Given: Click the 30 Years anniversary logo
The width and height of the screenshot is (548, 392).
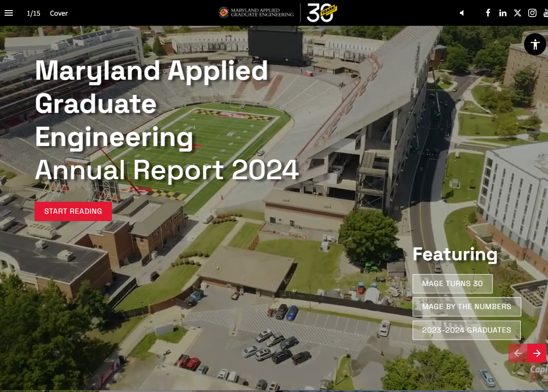Looking at the screenshot, I should pyautogui.click(x=322, y=12).
